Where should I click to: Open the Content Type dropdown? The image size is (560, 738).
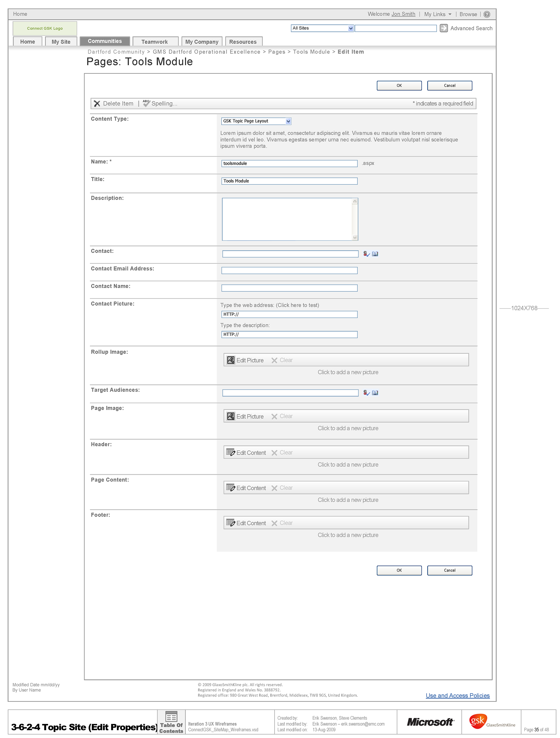click(288, 121)
